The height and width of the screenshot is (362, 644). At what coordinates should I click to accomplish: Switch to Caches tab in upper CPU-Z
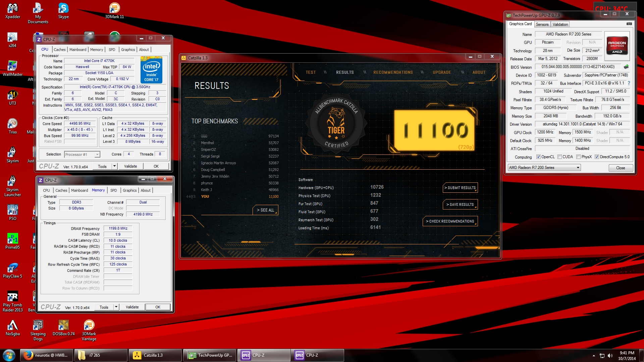point(60,50)
